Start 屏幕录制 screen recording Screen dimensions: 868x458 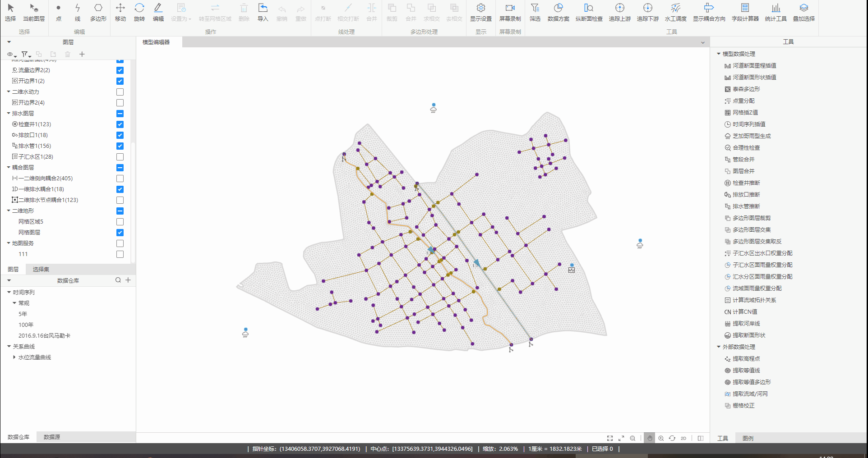click(x=510, y=13)
